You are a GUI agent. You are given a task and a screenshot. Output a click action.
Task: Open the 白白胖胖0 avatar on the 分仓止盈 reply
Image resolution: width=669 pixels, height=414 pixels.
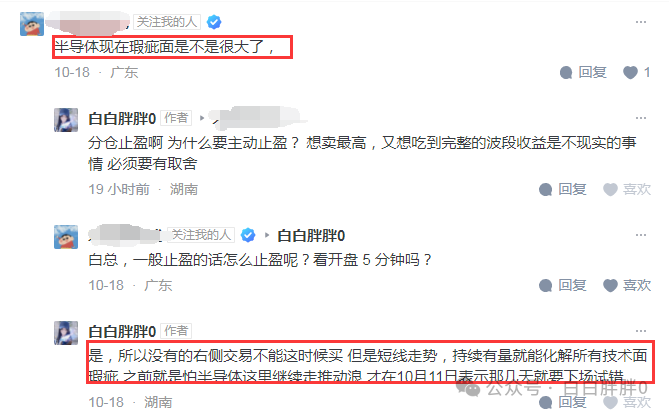[x=66, y=120]
